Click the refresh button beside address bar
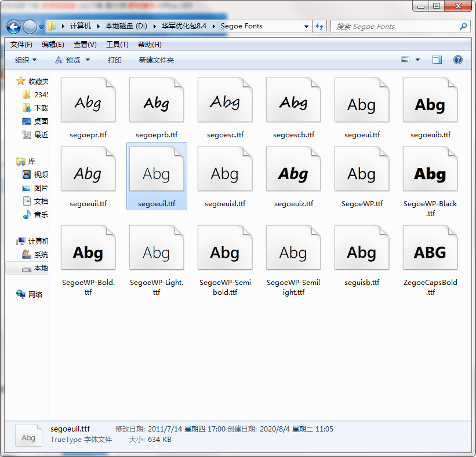The width and height of the screenshot is (476, 457). pos(319,26)
